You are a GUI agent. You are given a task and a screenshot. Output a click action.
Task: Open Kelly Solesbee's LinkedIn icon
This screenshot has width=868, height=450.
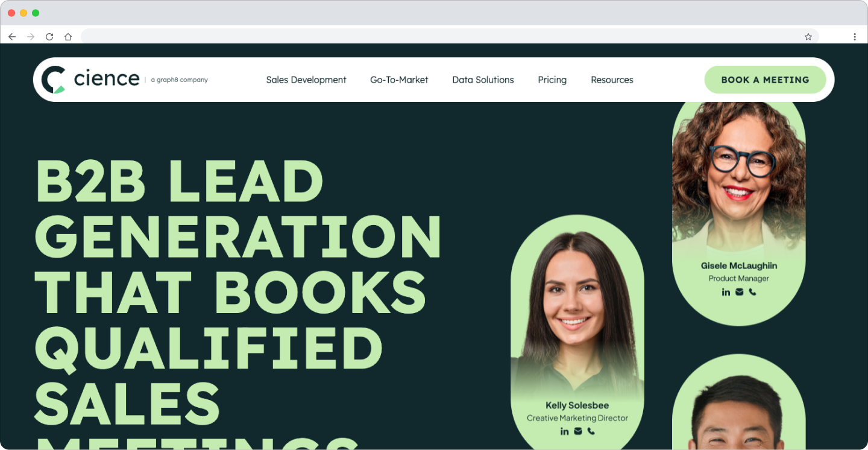(x=564, y=431)
